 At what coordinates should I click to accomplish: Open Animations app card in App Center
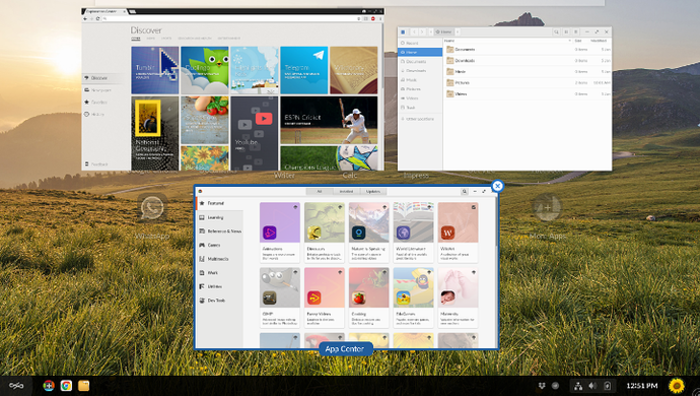(279, 232)
